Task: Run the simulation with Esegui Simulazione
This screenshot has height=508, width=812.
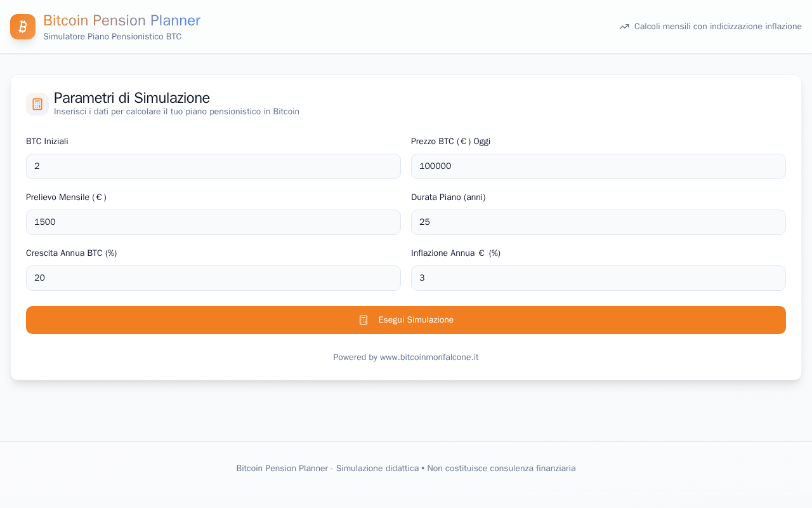Action: 406,320
